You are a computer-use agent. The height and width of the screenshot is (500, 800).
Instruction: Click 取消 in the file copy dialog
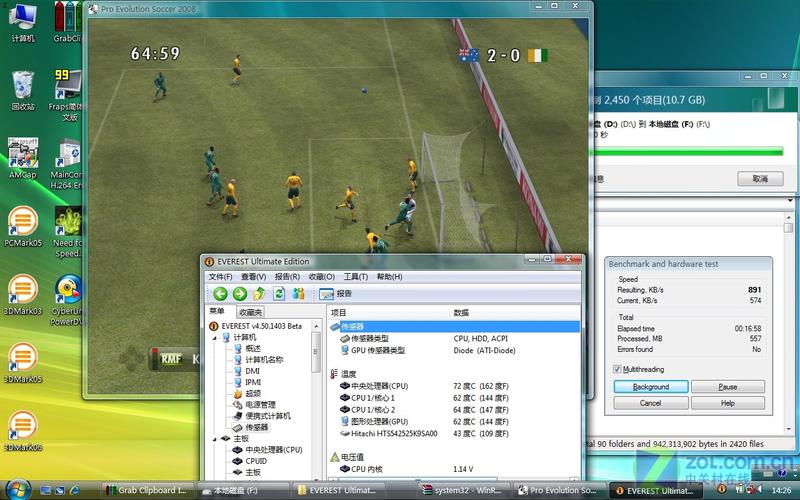click(x=760, y=179)
